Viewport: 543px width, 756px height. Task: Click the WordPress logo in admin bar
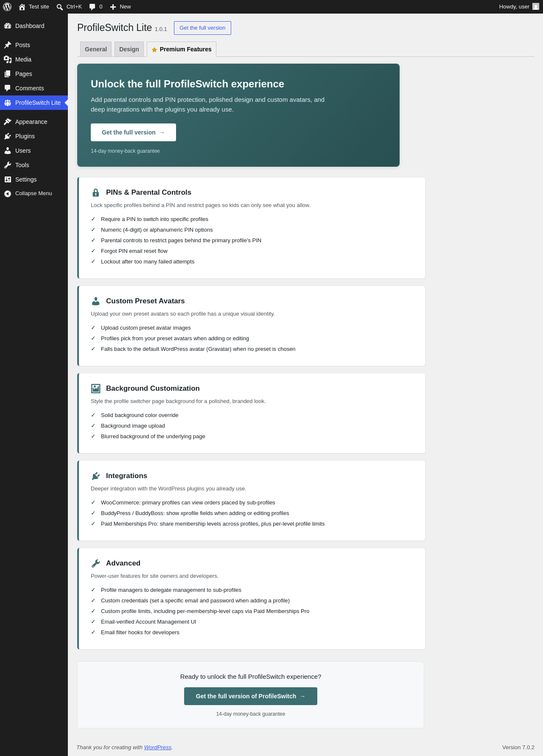tap(7, 7)
